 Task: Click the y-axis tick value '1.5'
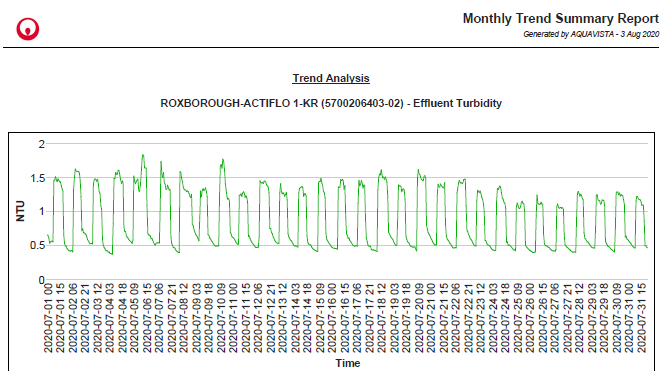coord(37,178)
